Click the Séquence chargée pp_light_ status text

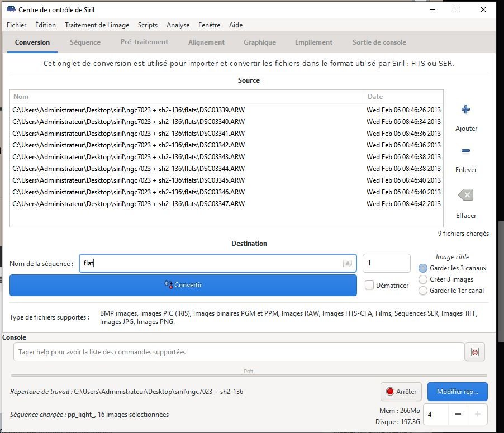(89, 415)
